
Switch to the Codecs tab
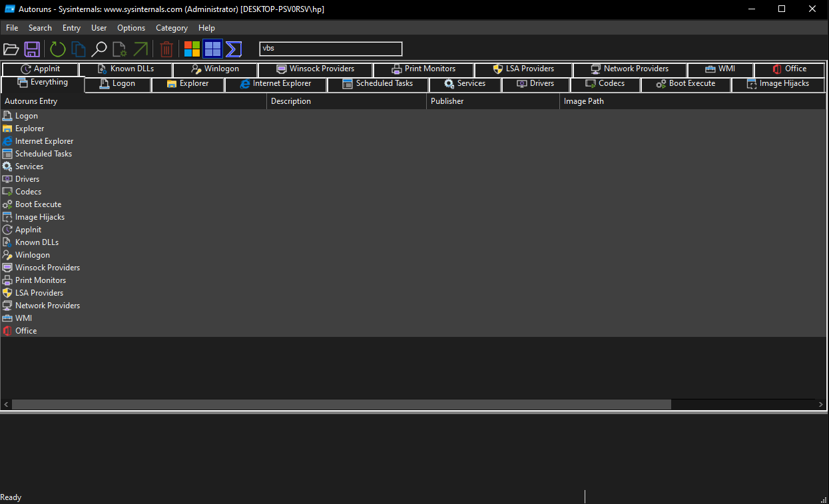coord(605,84)
